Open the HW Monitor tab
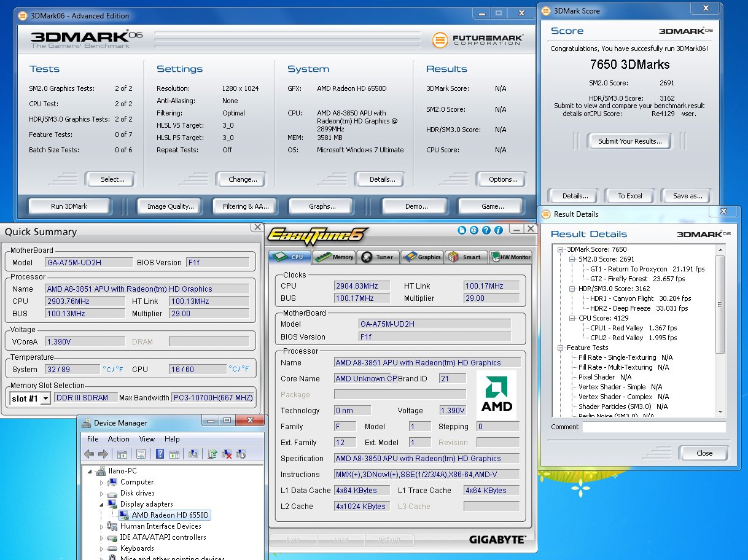748x560 pixels. click(511, 257)
